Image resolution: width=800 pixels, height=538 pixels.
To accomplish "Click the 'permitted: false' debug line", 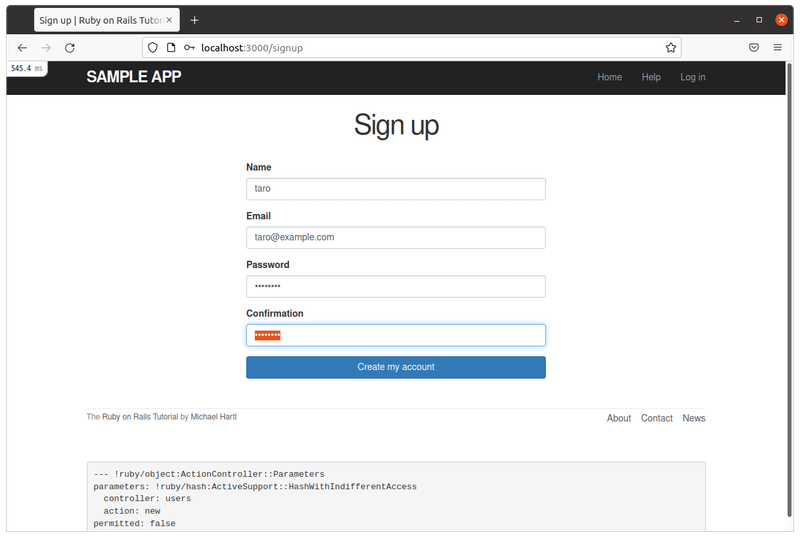I will tap(134, 523).
